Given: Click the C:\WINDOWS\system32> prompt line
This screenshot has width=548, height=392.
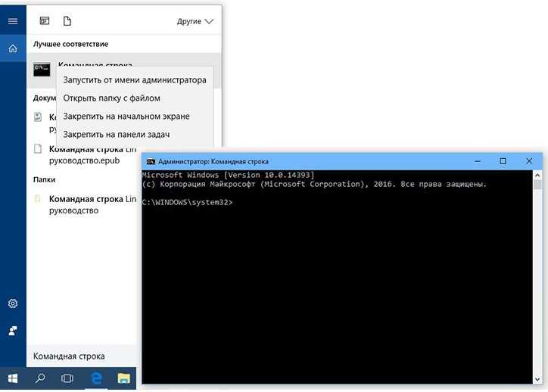Looking at the screenshot, I should pos(187,202).
